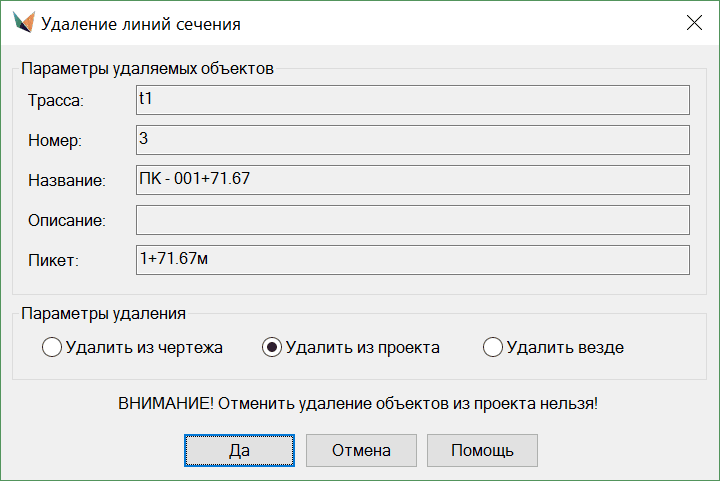
Task: Click the "Пикет:" label
Action: pos(53,261)
